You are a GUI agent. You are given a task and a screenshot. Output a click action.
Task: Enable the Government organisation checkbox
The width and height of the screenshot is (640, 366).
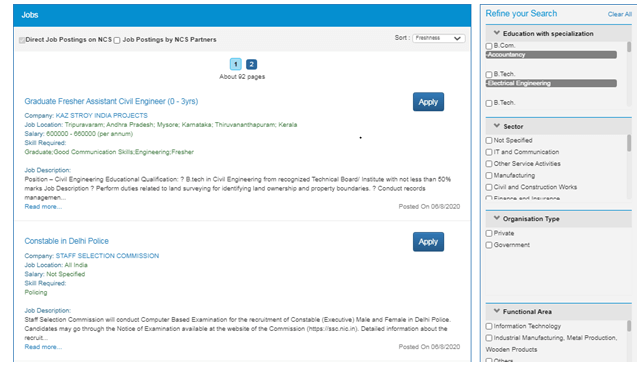(489, 245)
